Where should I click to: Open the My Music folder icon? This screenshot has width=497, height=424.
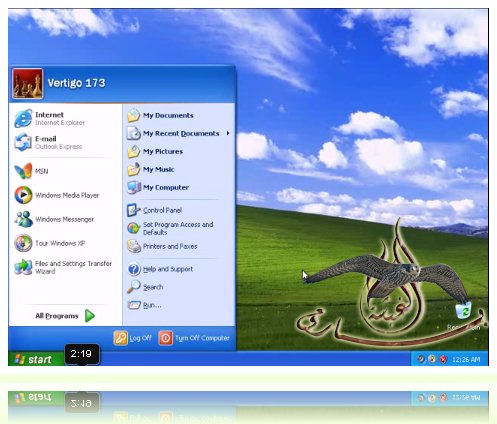tap(134, 169)
